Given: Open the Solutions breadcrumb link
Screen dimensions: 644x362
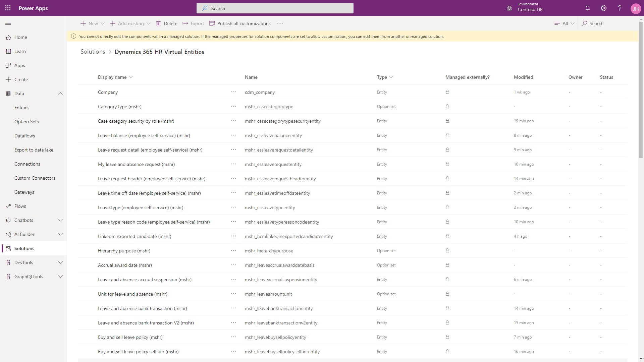Looking at the screenshot, I should [93, 52].
